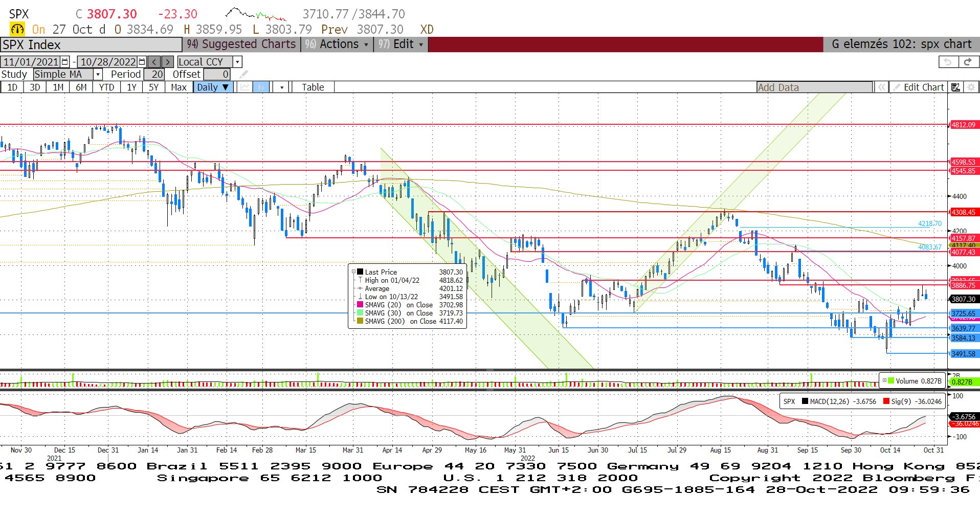Select the candlestick chart type icon
This screenshot has height=518, width=980.
coord(261,87)
